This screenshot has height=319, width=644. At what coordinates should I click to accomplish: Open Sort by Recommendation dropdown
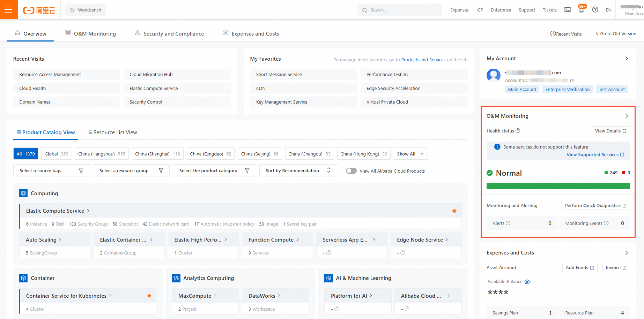[298, 170]
